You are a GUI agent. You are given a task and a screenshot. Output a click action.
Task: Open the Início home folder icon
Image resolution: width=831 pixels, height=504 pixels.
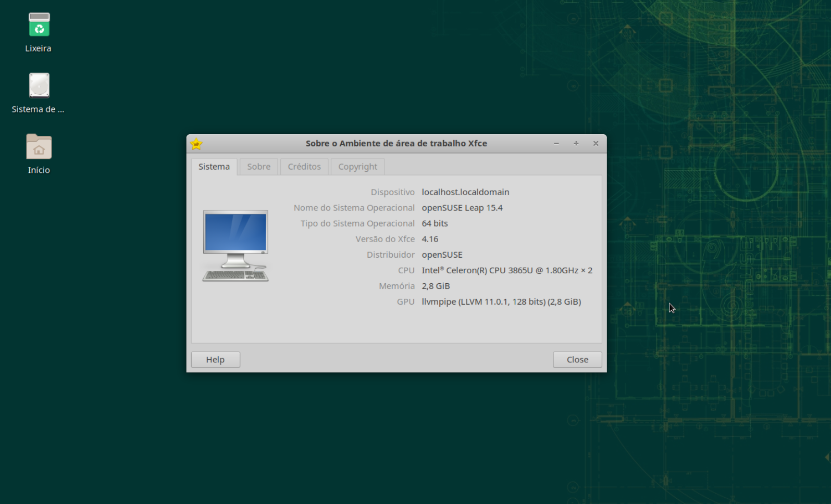[x=39, y=147]
